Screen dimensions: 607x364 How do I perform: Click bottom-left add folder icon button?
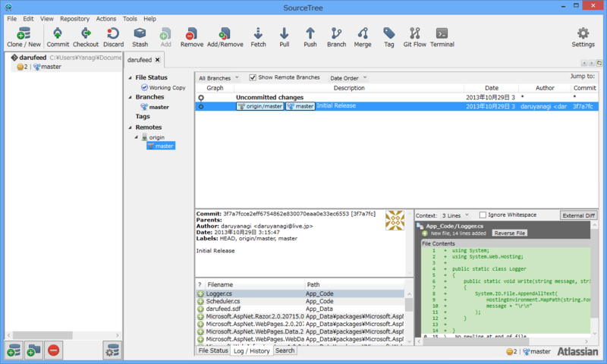click(x=33, y=350)
